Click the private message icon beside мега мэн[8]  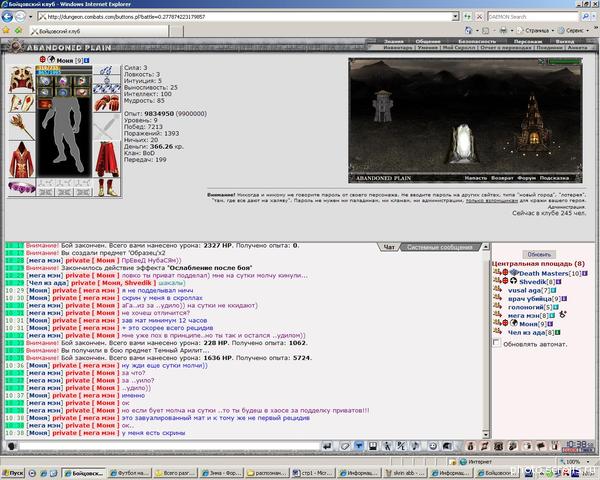[x=497, y=315]
